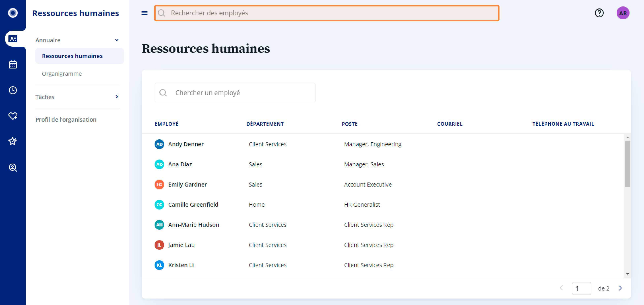Click the magnifier icon in Chercher un employé field
This screenshot has height=305, width=644.
click(x=163, y=93)
